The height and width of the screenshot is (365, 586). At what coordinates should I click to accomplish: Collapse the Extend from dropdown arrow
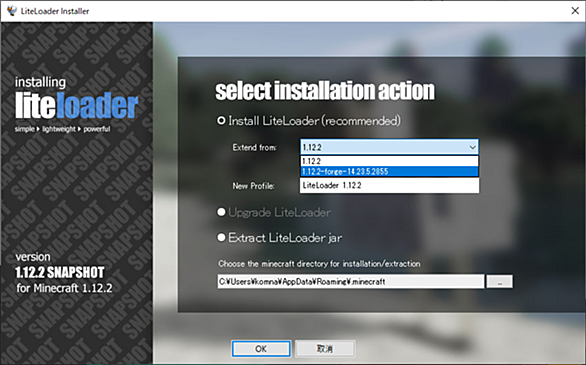472,147
